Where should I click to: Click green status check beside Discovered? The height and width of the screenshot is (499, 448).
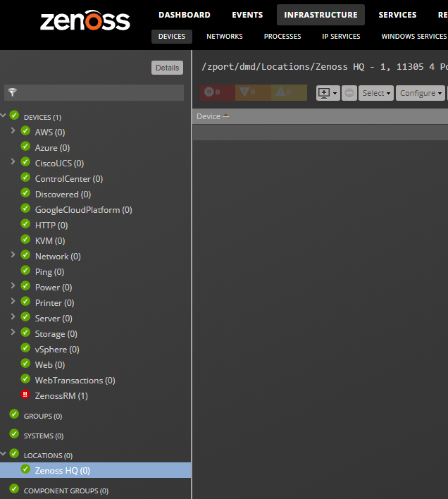tap(25, 193)
